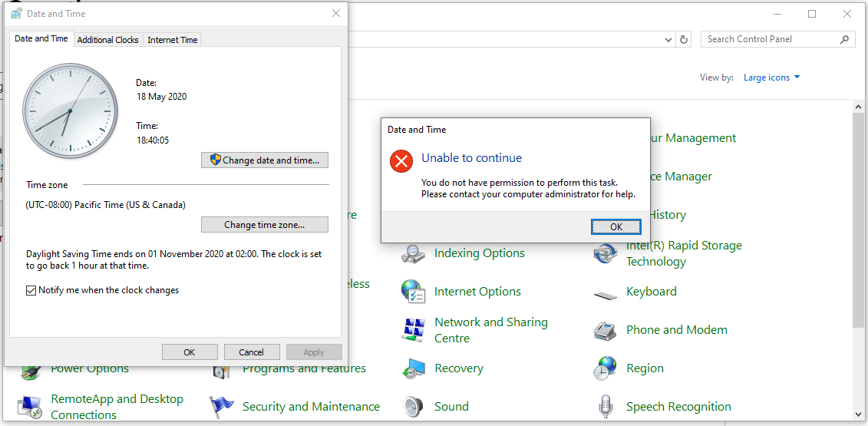Open Indexing Options icon in Control Panel
The image size is (868, 426).
(413, 254)
